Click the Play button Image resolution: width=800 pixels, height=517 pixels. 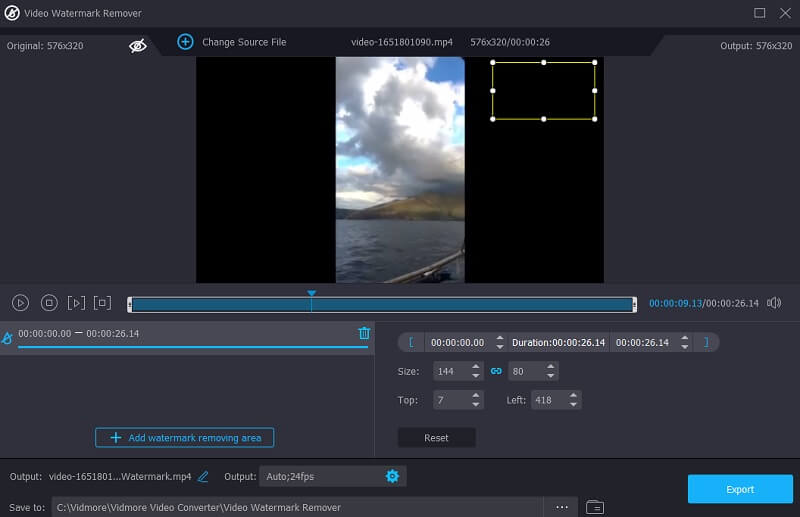click(20, 303)
